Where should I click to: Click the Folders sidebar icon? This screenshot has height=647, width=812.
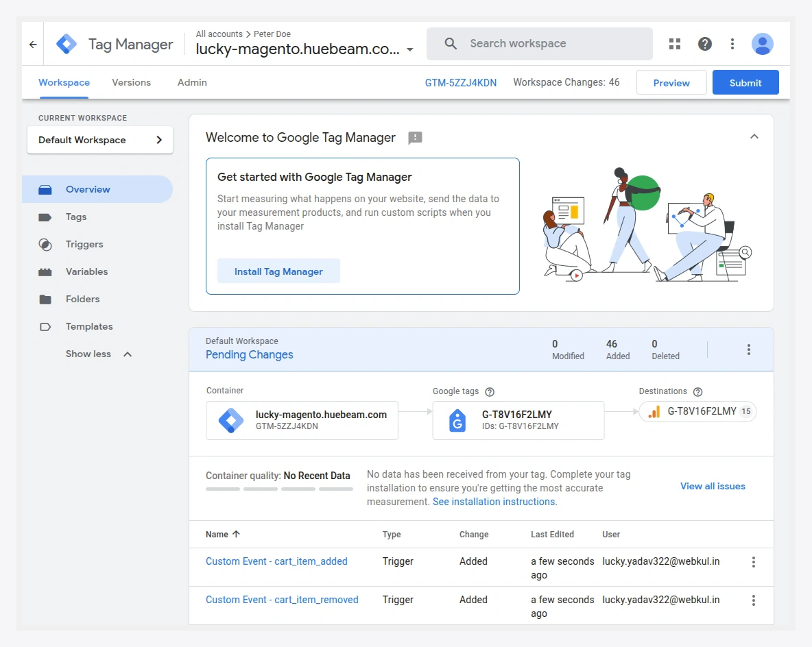click(45, 300)
